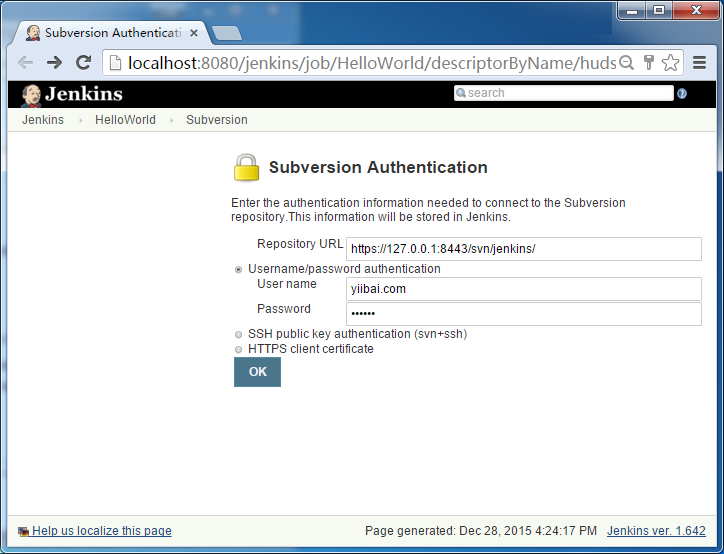
Task: Select the Subversion Authentication tab
Action: tap(112, 33)
